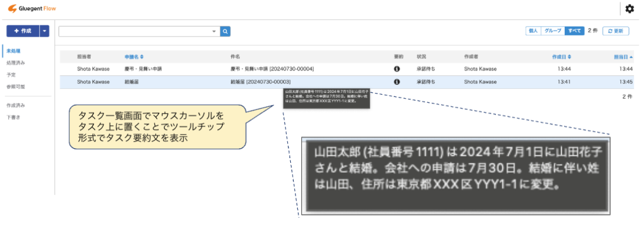The height and width of the screenshot is (227, 644).
Task: Open task 結婚届 [20240730-00003]
Action: (x=261, y=82)
